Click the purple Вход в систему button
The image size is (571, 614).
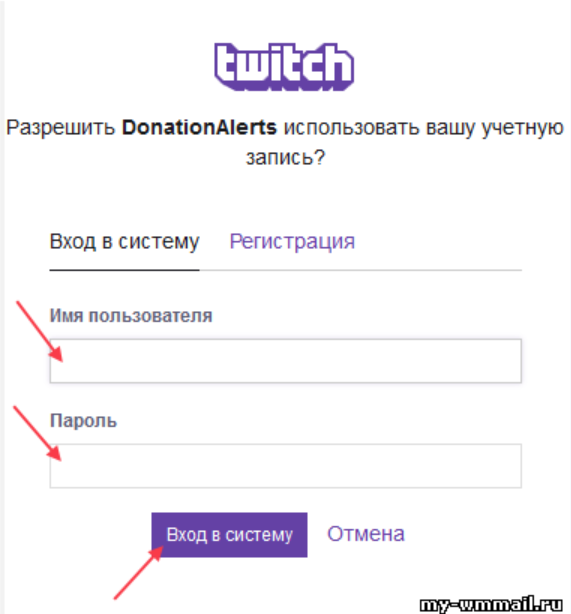[x=229, y=535]
